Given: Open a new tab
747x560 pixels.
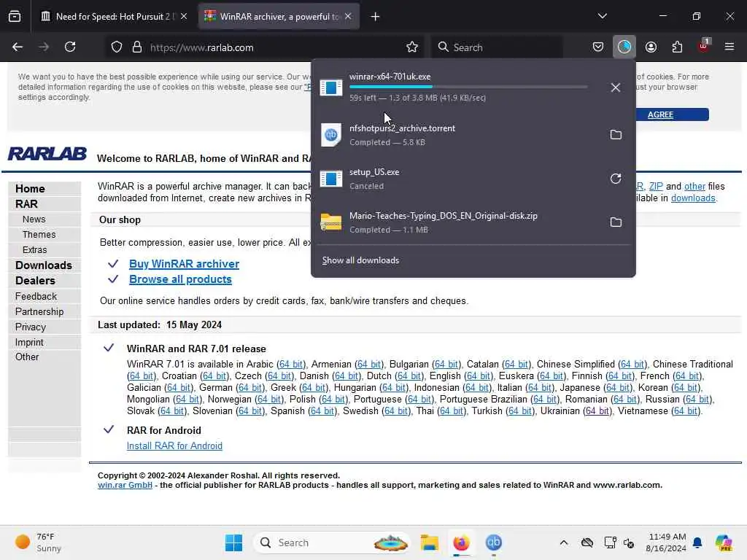Looking at the screenshot, I should (x=376, y=17).
